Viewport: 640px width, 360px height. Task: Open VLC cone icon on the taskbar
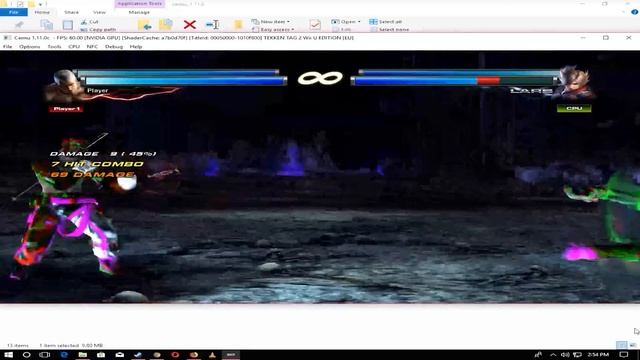click(x=212, y=355)
